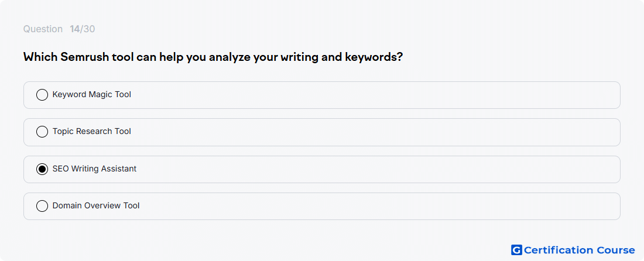The image size is (644, 261).
Task: Click the selected SEO Writing Assistant radio button
Action: (x=42, y=169)
